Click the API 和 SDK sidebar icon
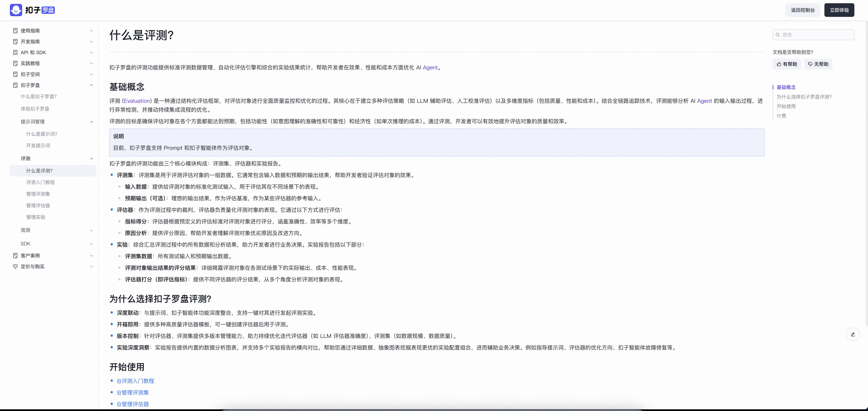 click(15, 53)
